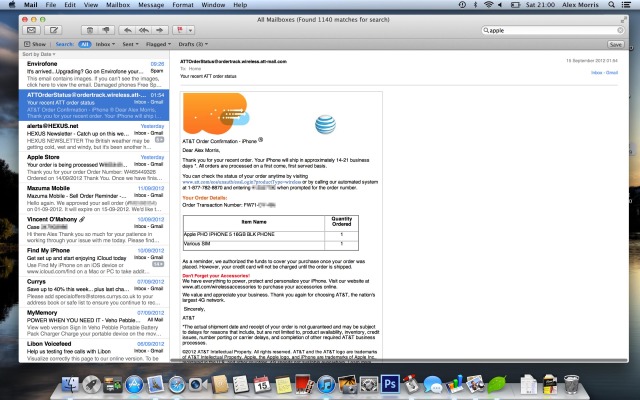The image size is (640, 400).
Task: Open the Sent favorites dropdown
Action: point(131,44)
